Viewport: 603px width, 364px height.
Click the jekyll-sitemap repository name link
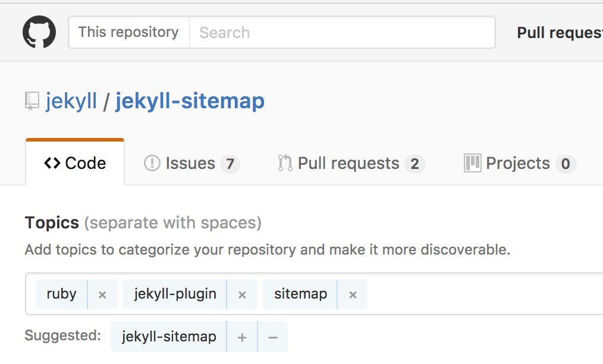[190, 101]
